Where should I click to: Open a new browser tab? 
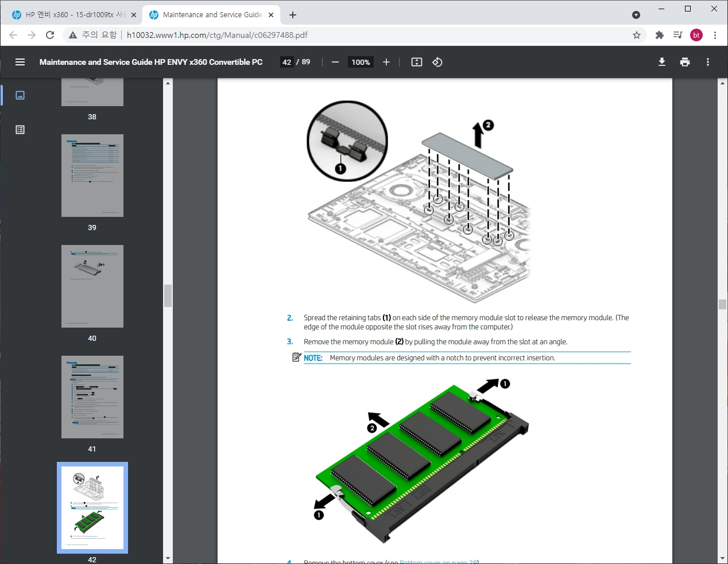click(x=293, y=15)
